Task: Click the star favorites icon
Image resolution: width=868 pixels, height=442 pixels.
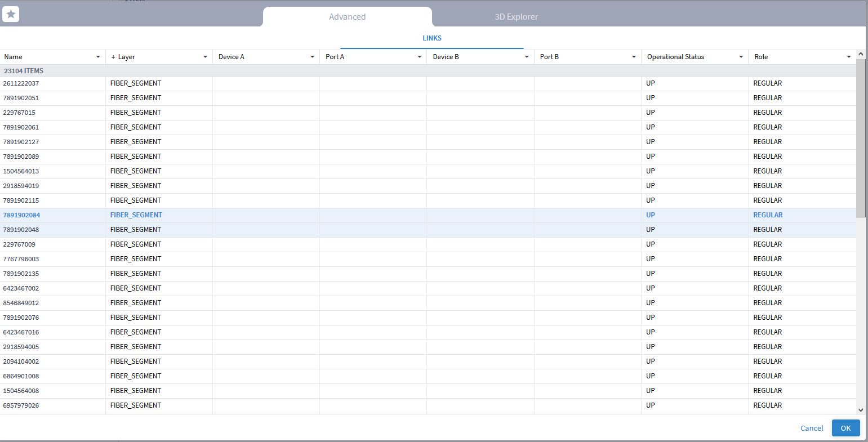Action: coord(11,14)
